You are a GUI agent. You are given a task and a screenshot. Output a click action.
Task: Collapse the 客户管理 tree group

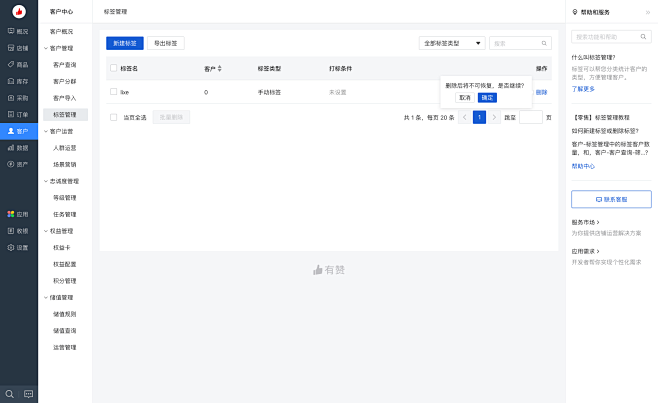[46, 48]
